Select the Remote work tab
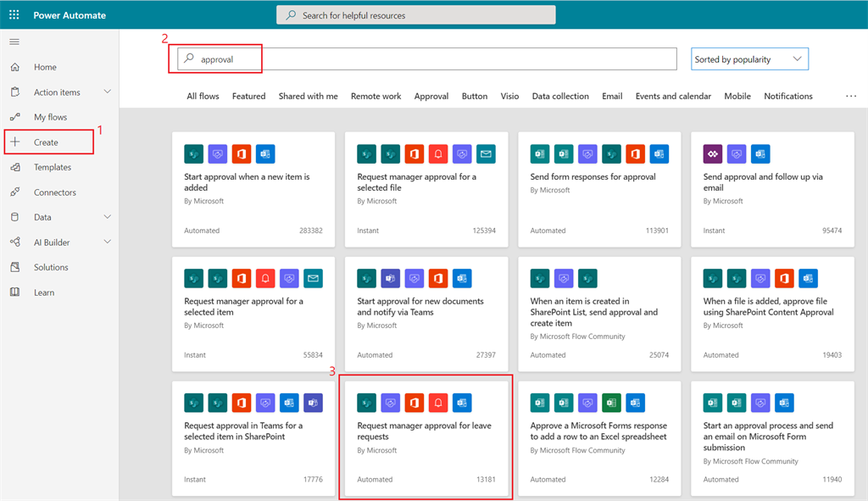868x501 pixels. pyautogui.click(x=376, y=96)
